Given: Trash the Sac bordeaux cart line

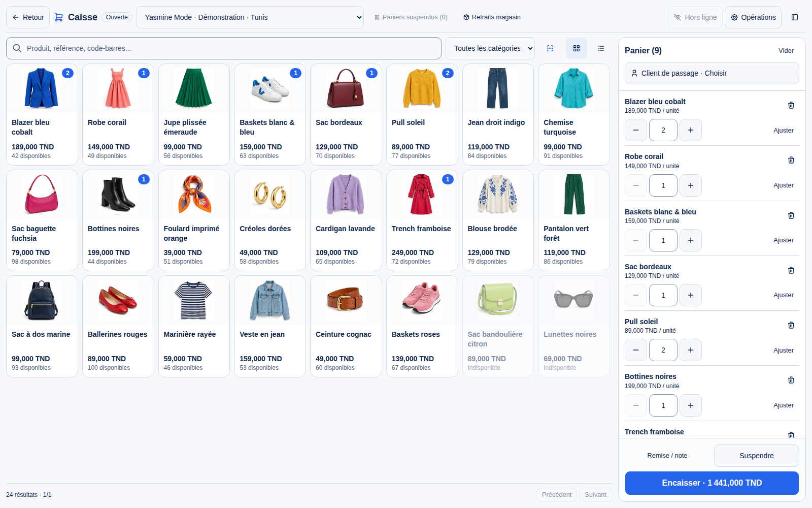Looking at the screenshot, I should coord(791,270).
